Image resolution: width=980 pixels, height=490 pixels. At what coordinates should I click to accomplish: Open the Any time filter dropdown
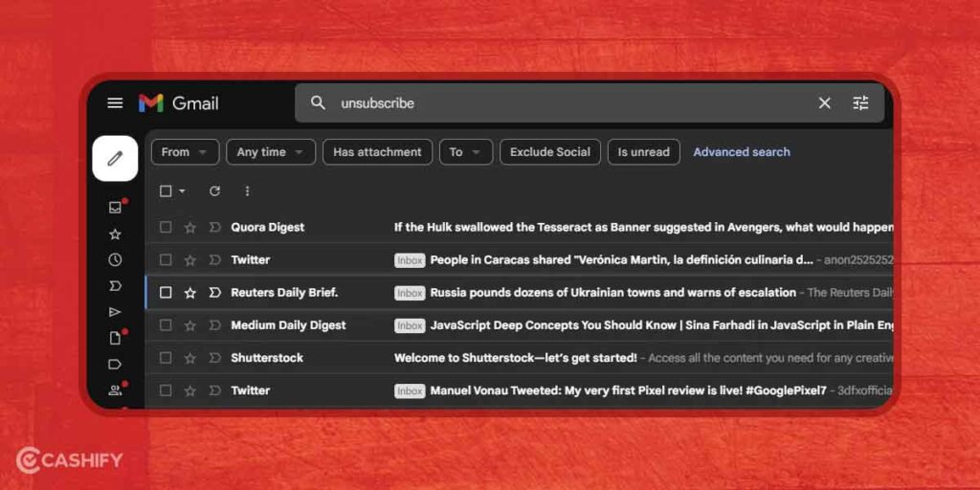[271, 152]
